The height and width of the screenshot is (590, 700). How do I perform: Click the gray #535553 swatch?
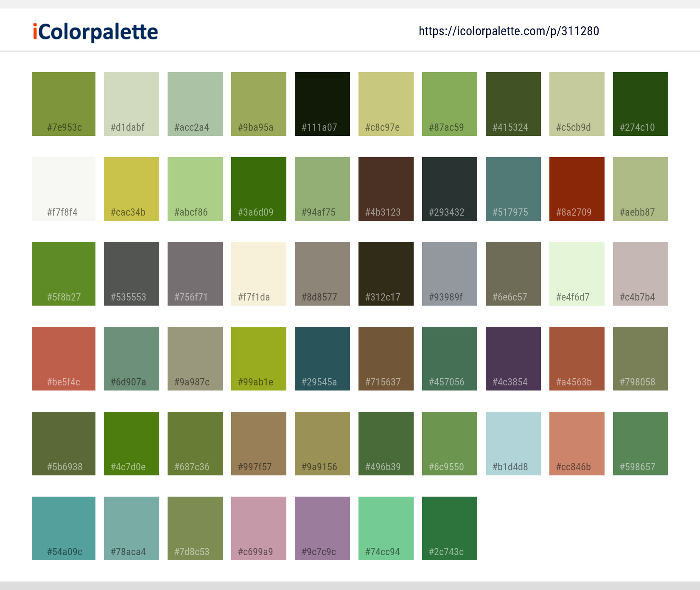131,273
